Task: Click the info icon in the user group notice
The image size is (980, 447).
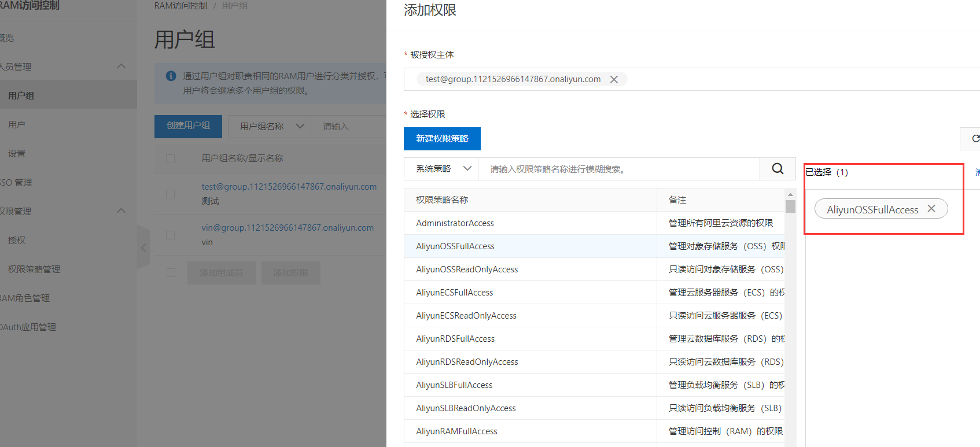Action: tap(171, 76)
